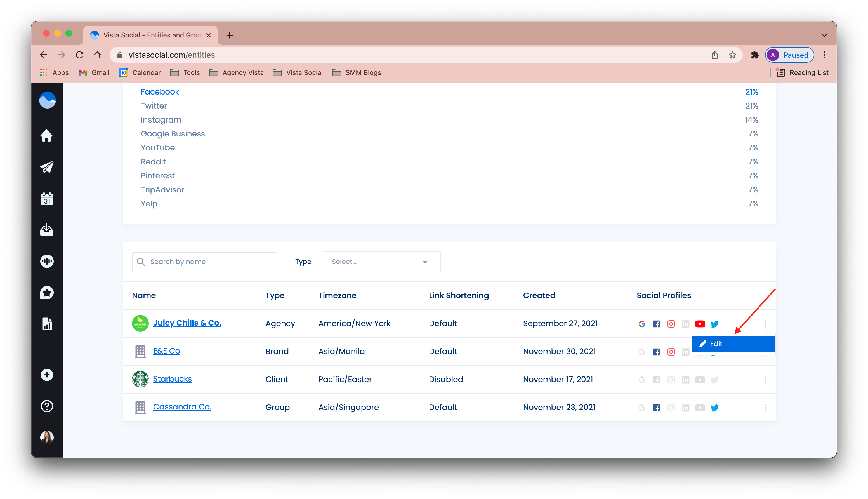
Task: Click Instagram icon in E&E Co row
Action: coord(671,352)
